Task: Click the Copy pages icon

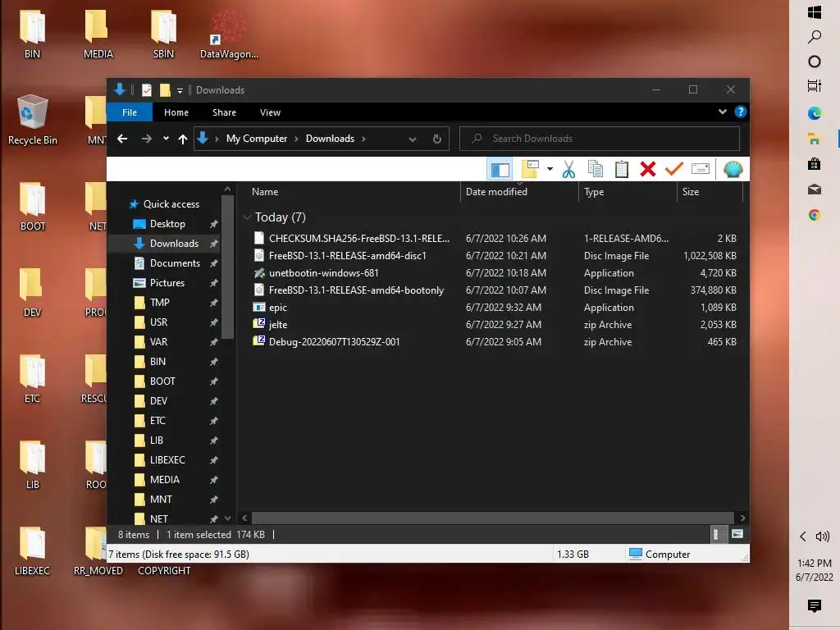Action: 596,169
